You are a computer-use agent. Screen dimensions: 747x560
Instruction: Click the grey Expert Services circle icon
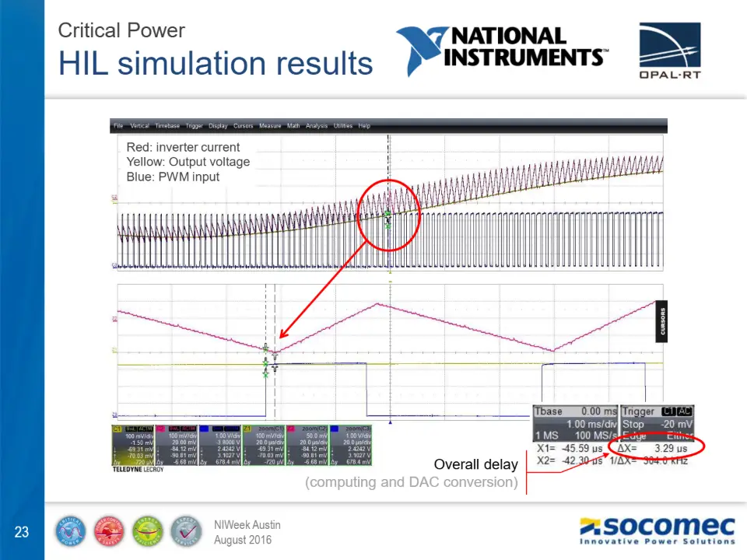186,531
